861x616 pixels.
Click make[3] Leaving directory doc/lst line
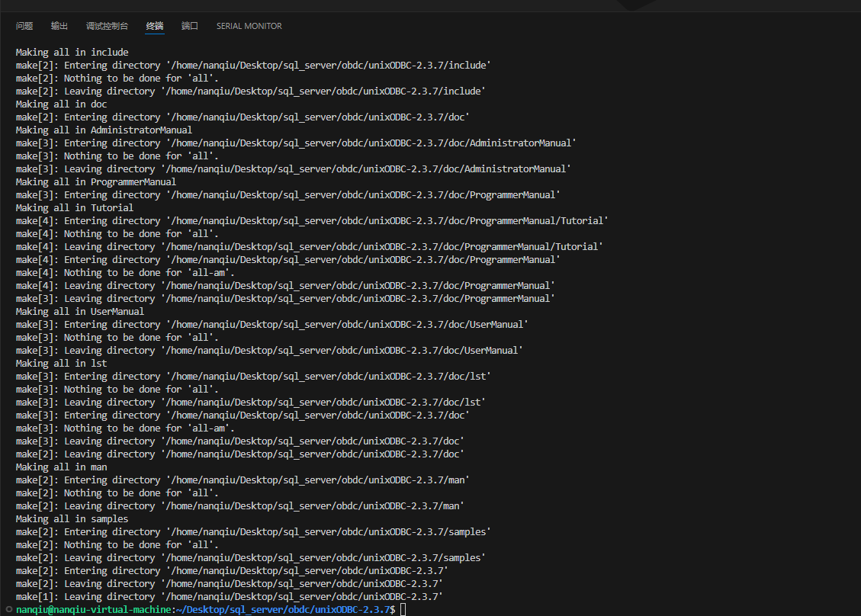(x=250, y=403)
